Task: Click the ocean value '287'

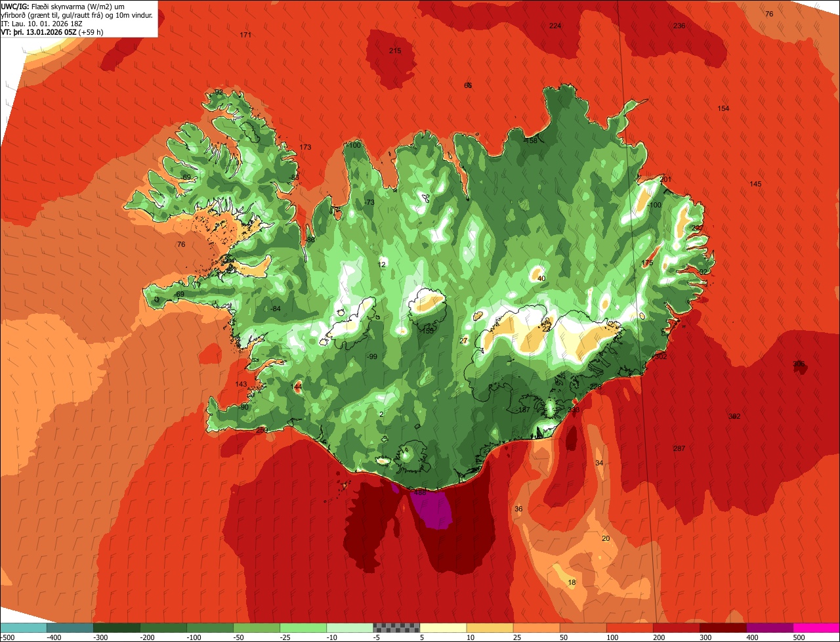Action: point(679,448)
